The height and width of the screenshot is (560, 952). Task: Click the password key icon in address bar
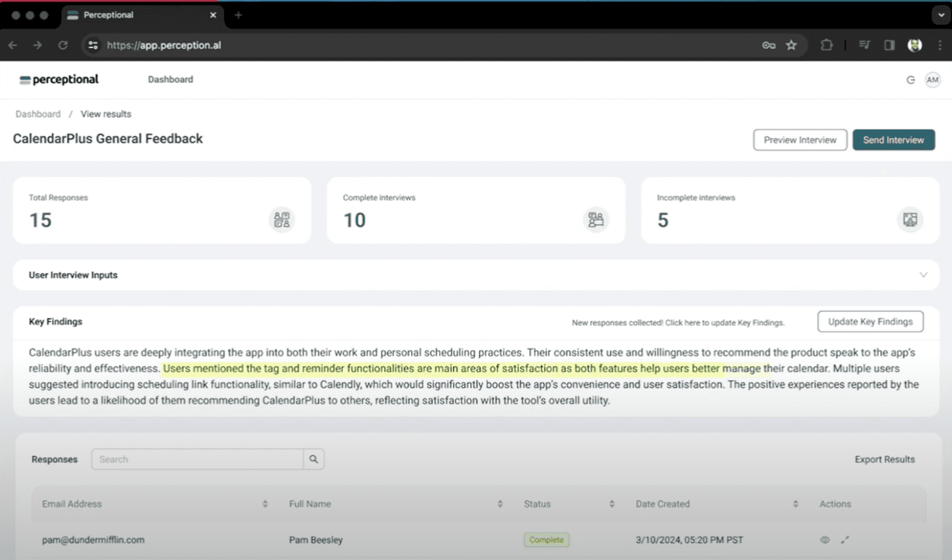pos(768,46)
